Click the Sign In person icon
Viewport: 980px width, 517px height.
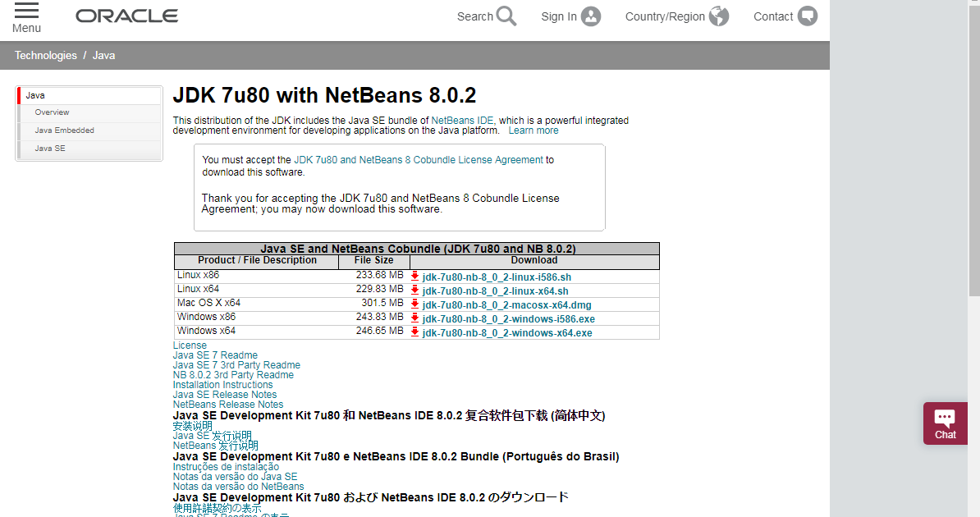(591, 16)
